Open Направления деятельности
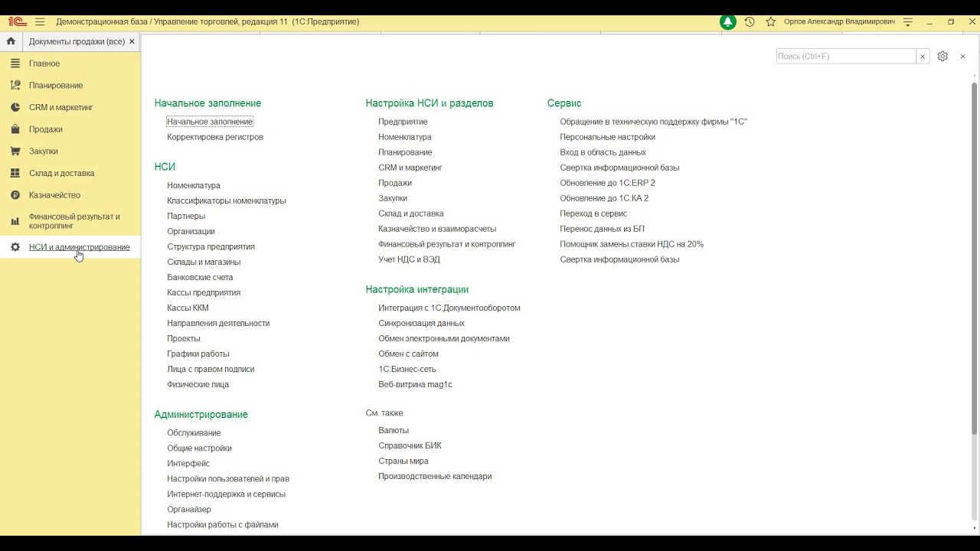The width and height of the screenshot is (980, 551). point(218,323)
